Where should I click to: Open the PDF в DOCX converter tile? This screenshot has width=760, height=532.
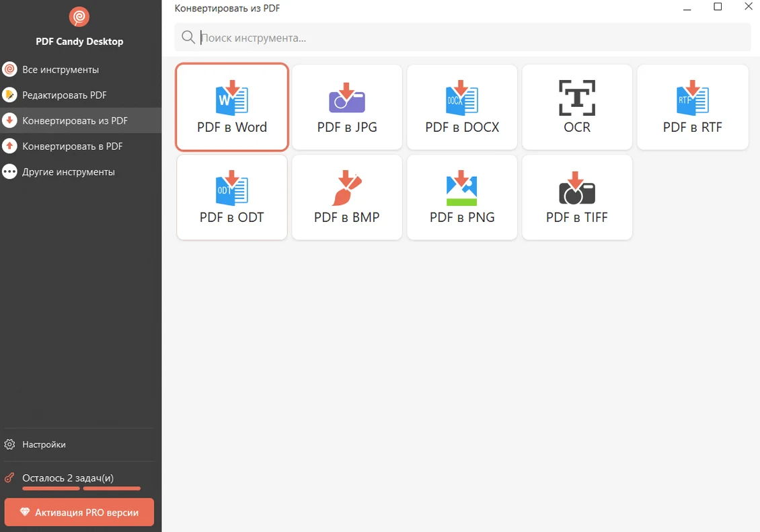point(462,107)
